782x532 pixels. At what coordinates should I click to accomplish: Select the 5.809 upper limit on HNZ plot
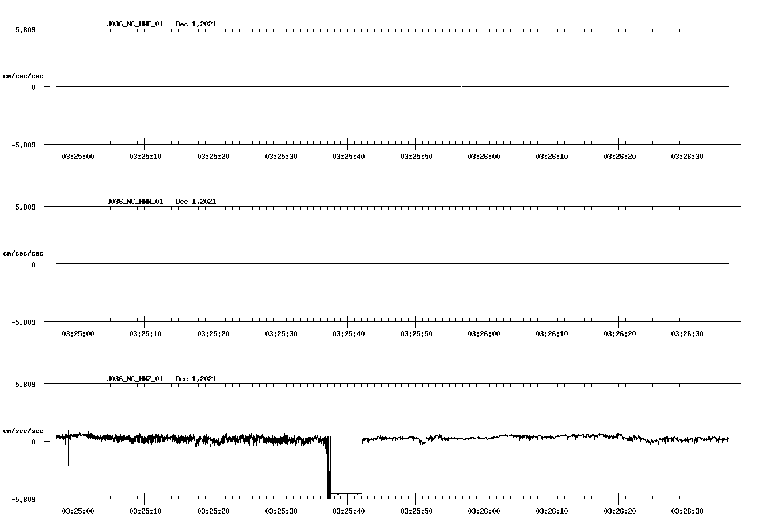click(x=25, y=384)
